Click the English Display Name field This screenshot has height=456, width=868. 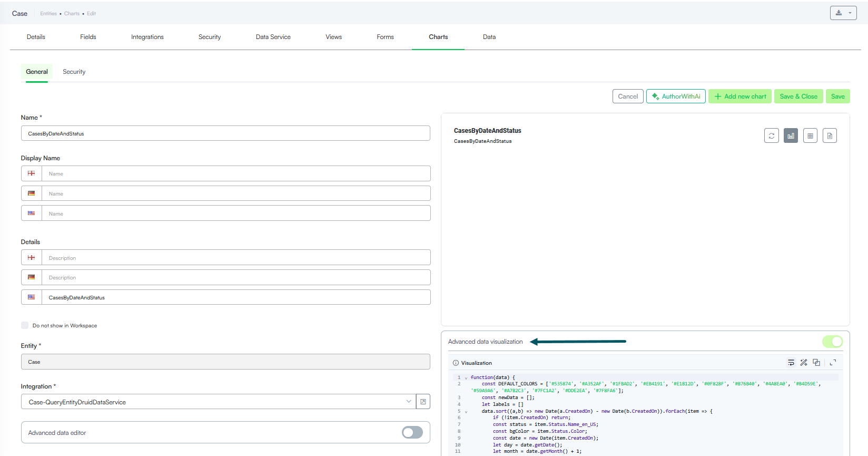pyautogui.click(x=236, y=173)
